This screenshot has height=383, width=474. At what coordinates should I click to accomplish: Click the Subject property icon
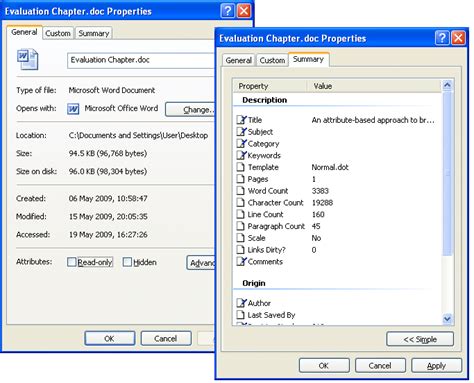coord(241,132)
